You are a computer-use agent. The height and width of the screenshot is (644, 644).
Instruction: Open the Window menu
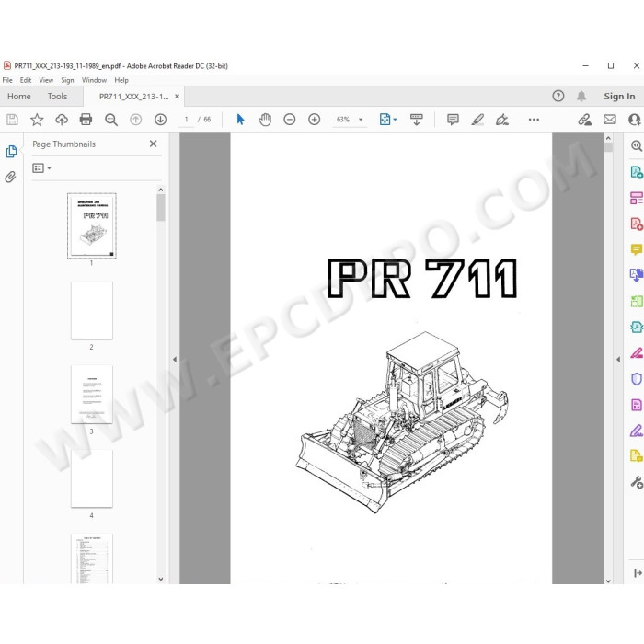[94, 80]
